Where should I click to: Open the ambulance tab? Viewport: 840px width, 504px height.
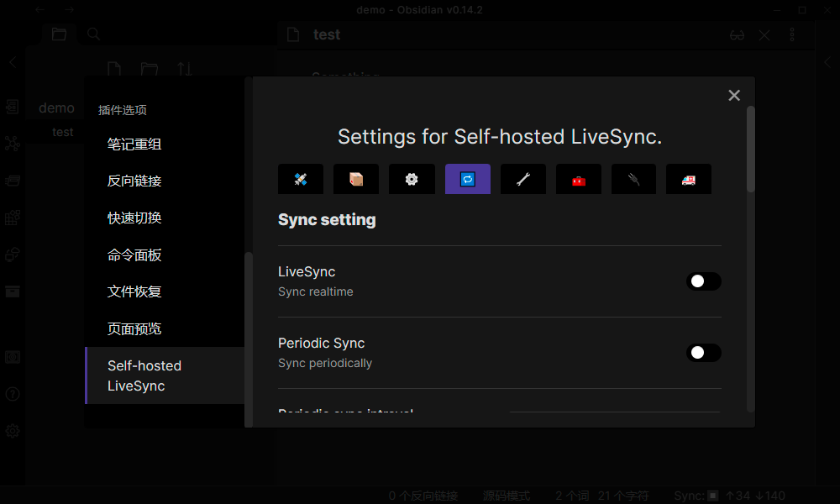click(689, 179)
